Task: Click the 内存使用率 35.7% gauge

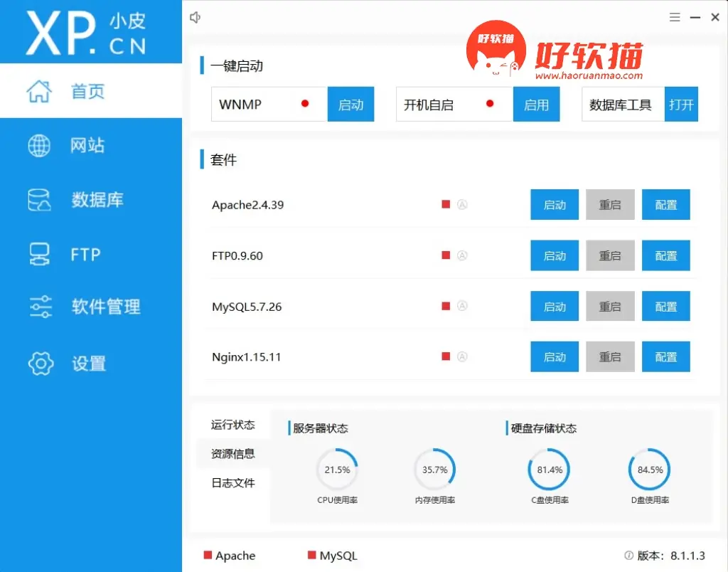Action: pos(434,470)
